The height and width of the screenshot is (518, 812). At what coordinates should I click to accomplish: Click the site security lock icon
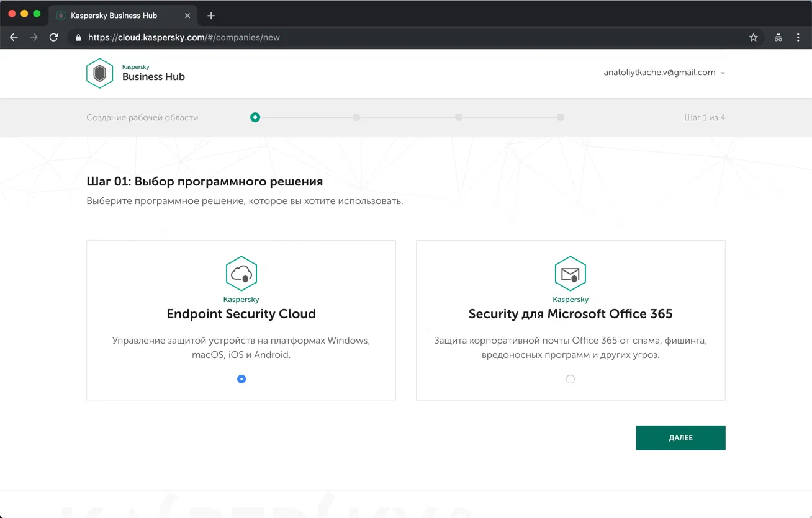click(x=78, y=37)
